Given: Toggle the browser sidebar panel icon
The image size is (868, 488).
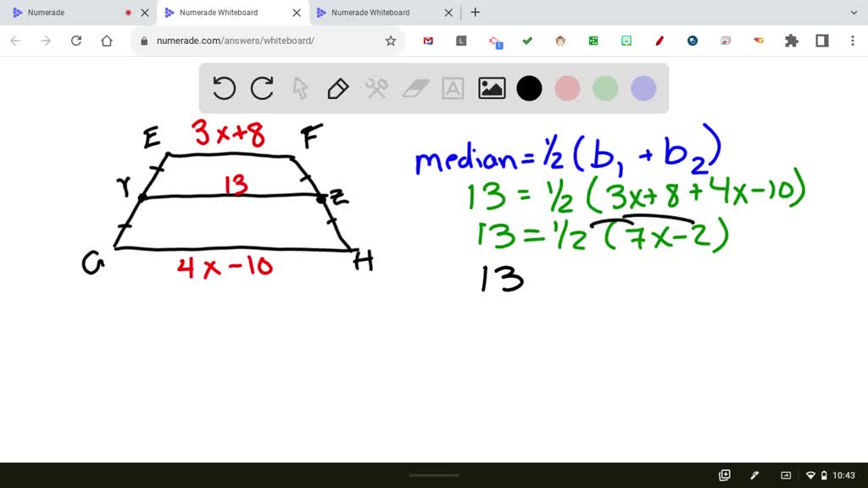Looking at the screenshot, I should tap(822, 40).
